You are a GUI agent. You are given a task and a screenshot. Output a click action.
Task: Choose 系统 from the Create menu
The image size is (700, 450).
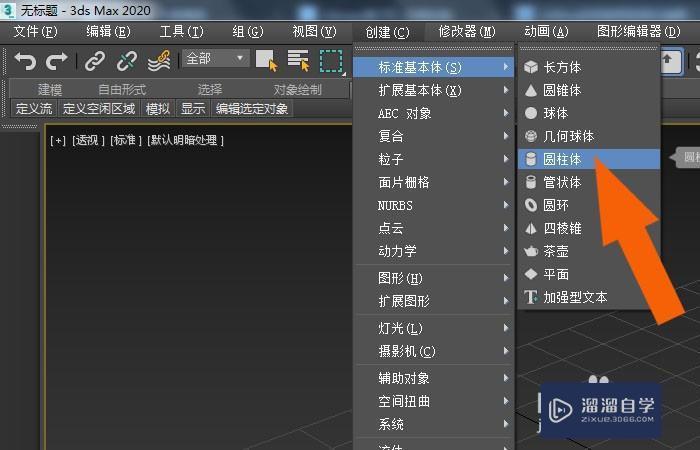(x=433, y=424)
